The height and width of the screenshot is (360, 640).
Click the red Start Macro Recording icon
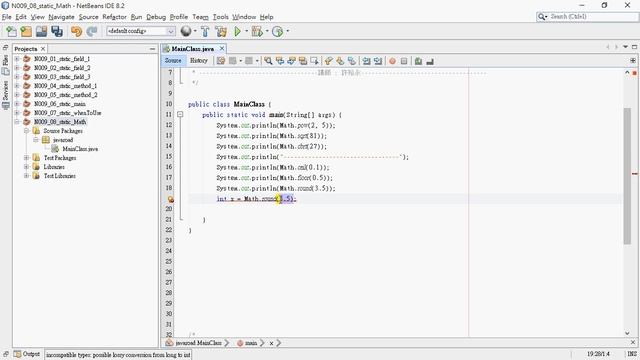(x=392, y=61)
